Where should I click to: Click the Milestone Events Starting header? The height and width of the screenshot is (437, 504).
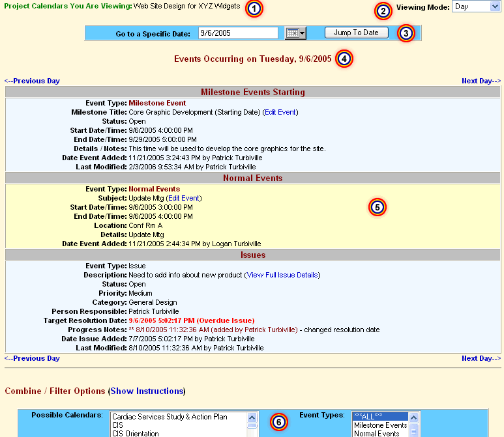(253, 92)
